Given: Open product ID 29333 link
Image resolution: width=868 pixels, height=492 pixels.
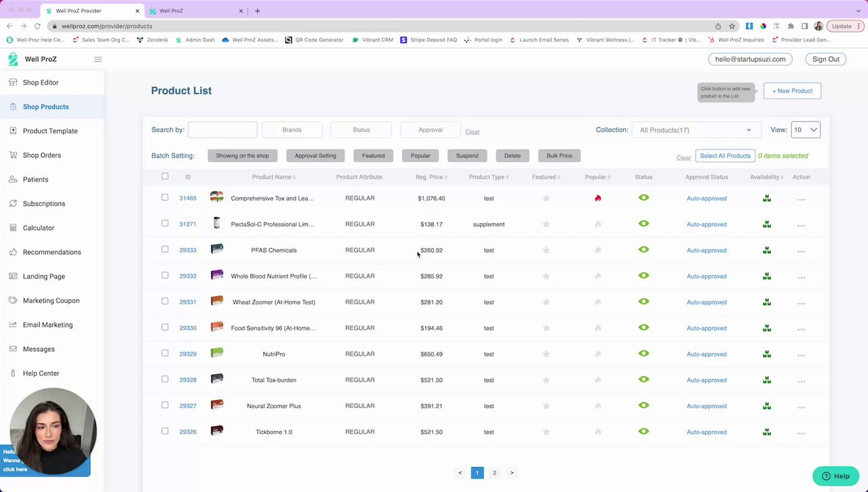Looking at the screenshot, I should 188,250.
